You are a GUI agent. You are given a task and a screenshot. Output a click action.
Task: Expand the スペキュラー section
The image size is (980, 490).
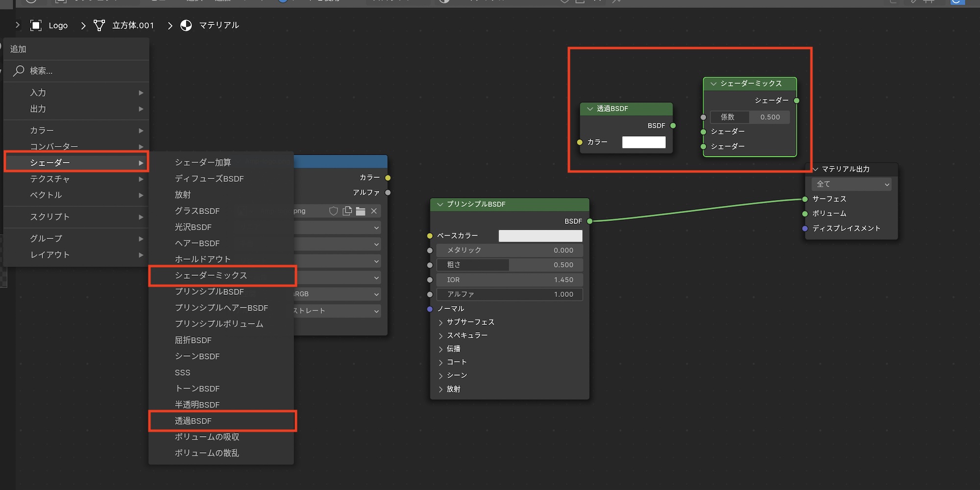(441, 336)
